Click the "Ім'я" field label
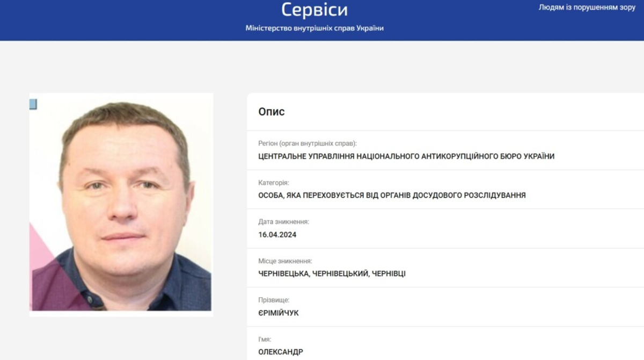The height and width of the screenshot is (360, 644). pyautogui.click(x=265, y=339)
